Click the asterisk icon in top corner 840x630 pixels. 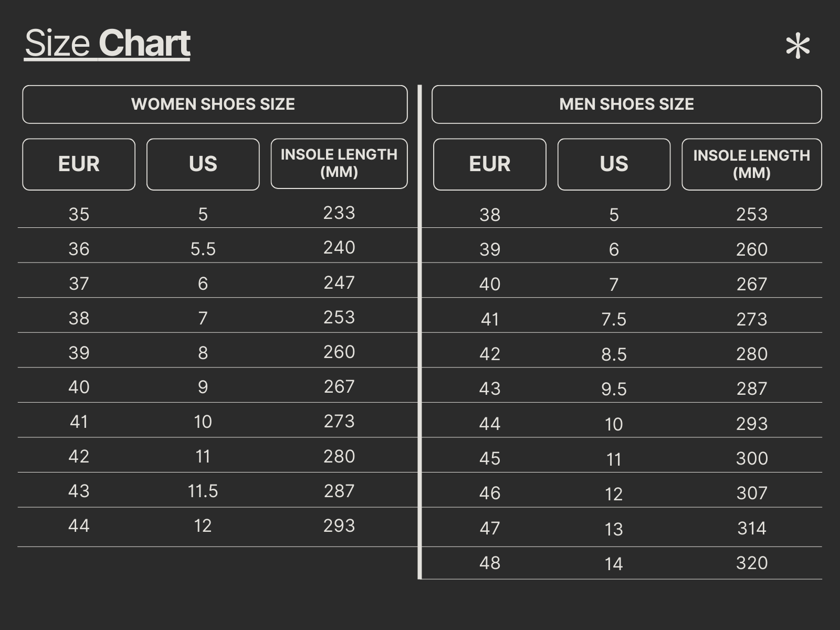(797, 46)
